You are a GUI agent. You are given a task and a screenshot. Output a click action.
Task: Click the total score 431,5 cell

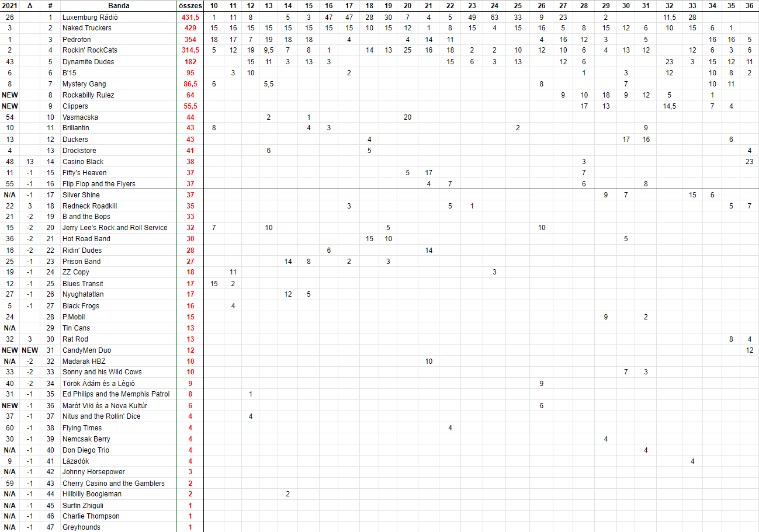point(190,18)
